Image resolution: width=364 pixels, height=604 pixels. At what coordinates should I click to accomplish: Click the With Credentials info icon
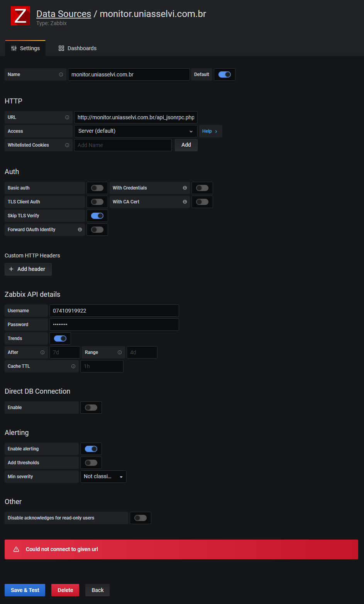pyautogui.click(x=185, y=188)
